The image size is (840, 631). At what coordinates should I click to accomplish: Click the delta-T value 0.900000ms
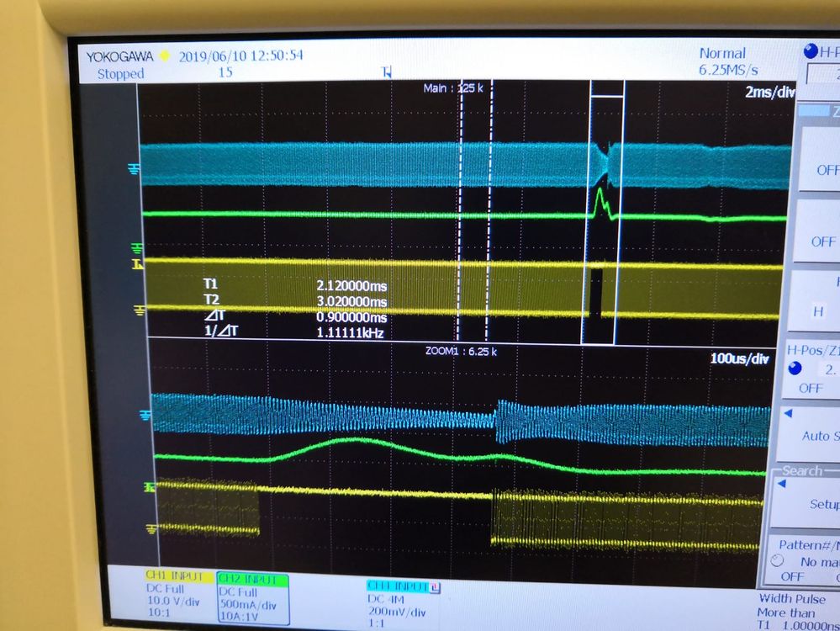351,317
